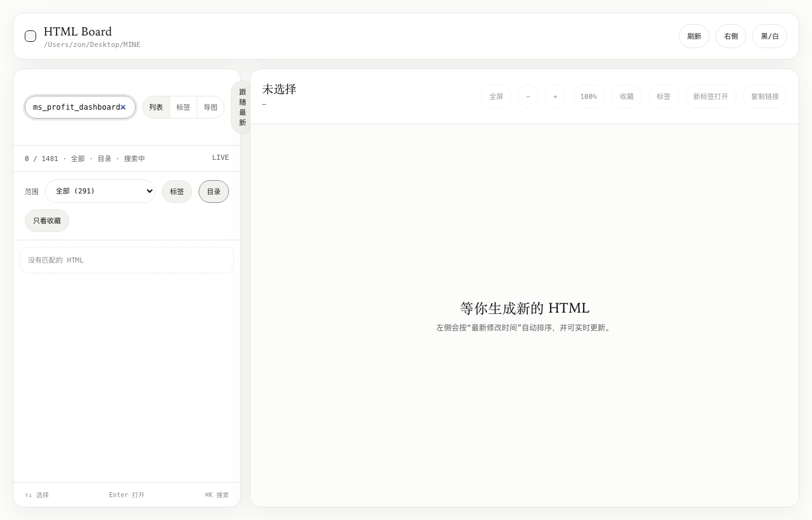Click the 刷新 refresh button

694,36
